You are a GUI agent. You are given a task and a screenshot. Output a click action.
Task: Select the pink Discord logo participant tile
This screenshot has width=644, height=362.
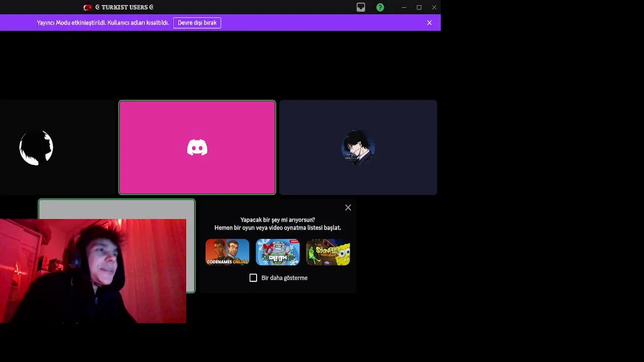coord(197,147)
